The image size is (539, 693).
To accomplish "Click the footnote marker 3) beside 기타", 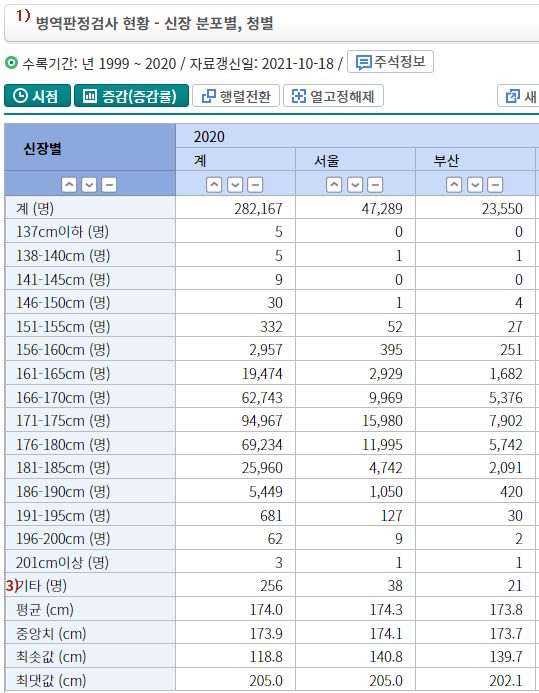I will click(x=11, y=586).
